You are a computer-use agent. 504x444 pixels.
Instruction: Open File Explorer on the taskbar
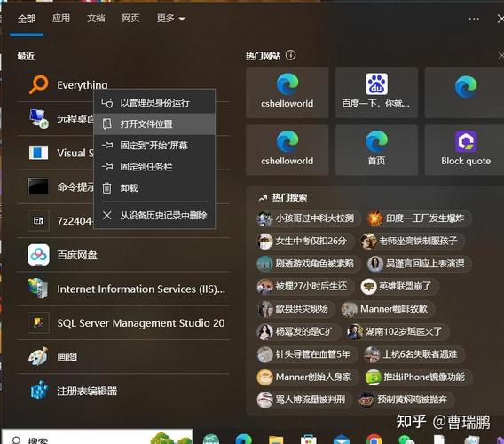tap(276, 440)
